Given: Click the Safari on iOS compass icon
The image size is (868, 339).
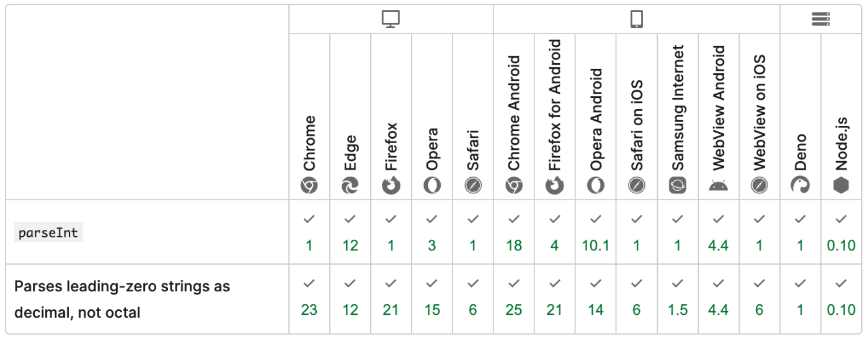Looking at the screenshot, I should click(x=637, y=185).
